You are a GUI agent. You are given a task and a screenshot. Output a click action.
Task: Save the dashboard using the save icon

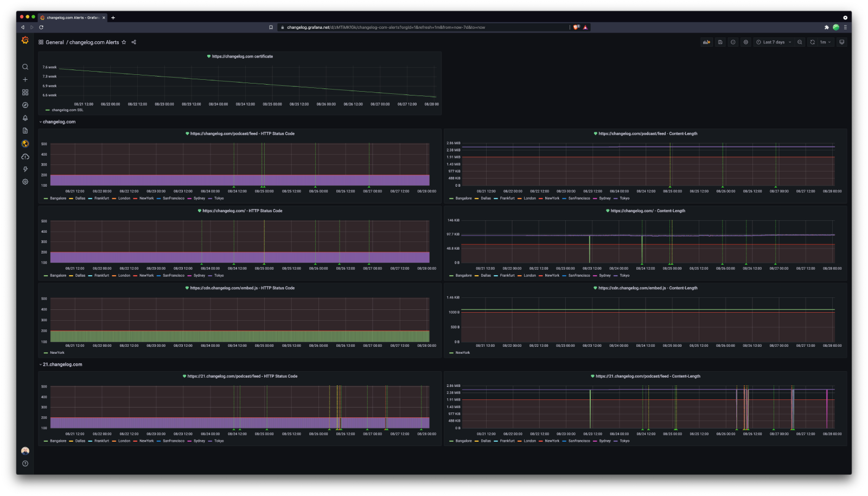click(720, 42)
